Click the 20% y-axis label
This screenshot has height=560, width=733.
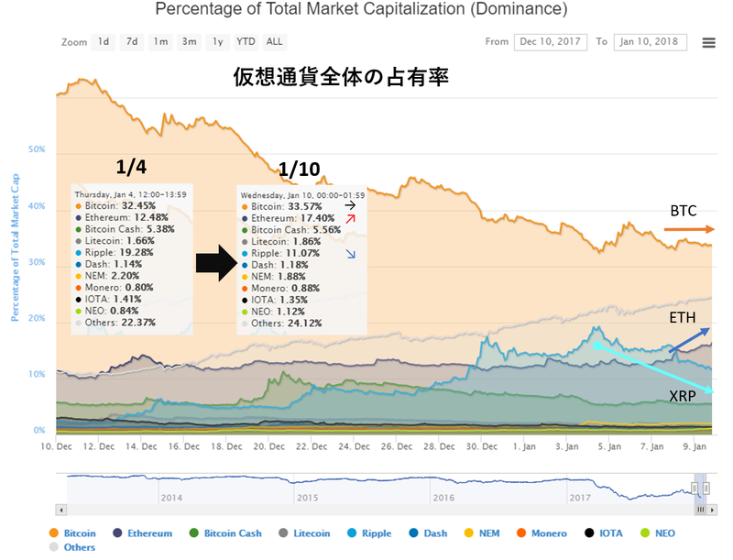pos(37,318)
